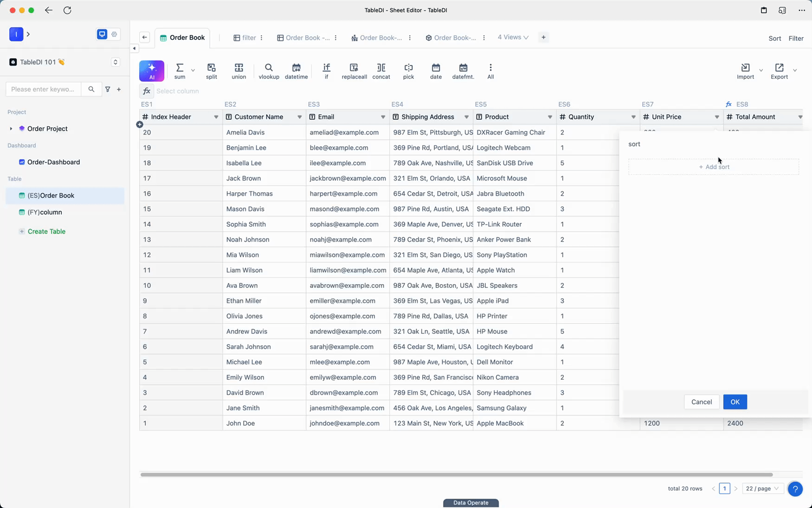Open the 22 / page size dropdown
Screen dimensions: 812x508
(x=763, y=488)
